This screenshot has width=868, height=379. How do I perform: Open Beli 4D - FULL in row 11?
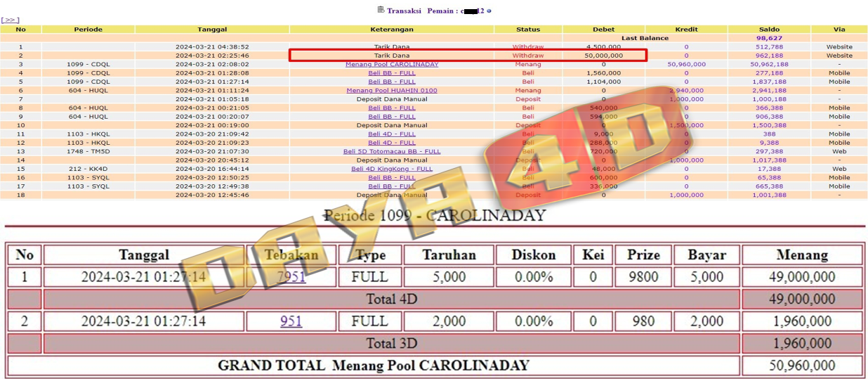click(x=391, y=134)
